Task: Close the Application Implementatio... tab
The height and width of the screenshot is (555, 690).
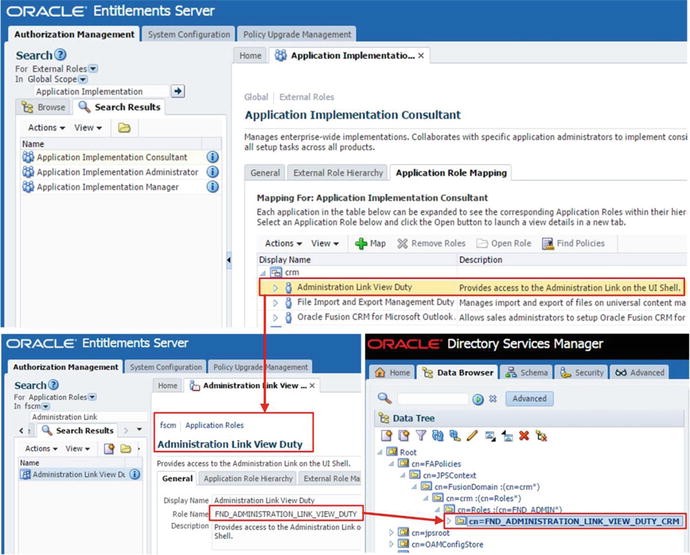Action: [421, 55]
